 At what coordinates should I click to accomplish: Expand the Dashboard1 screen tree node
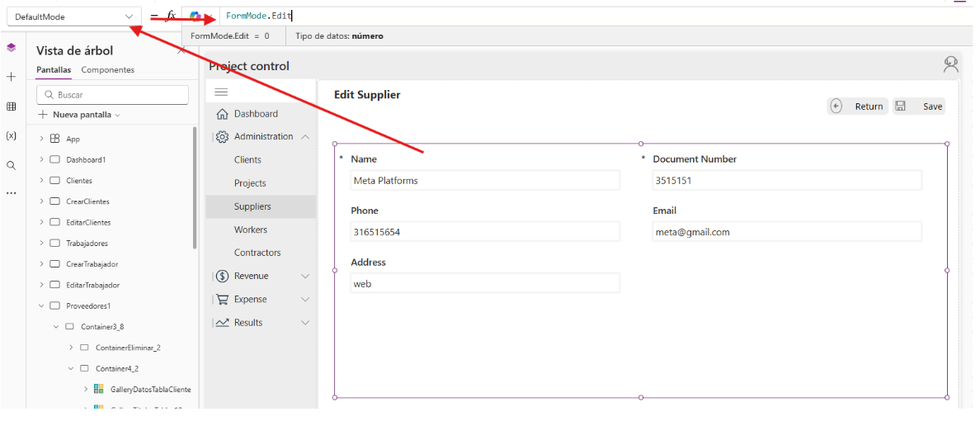(42, 159)
